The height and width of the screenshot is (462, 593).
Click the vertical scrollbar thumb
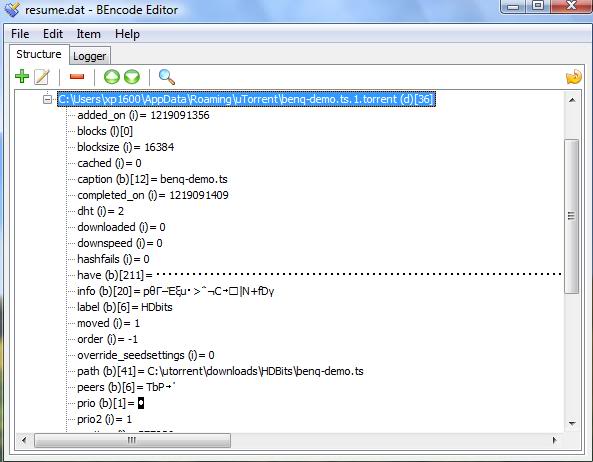click(572, 216)
